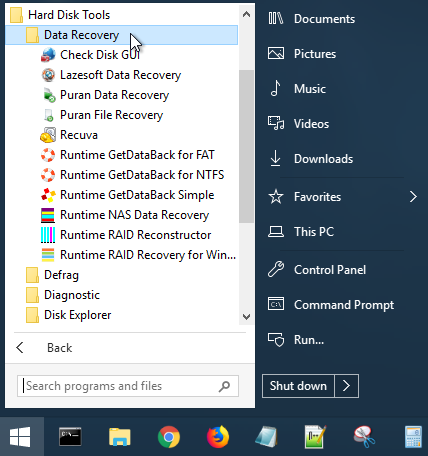428x456 pixels.
Task: Click the This PC laptop icon
Action: 276,232
